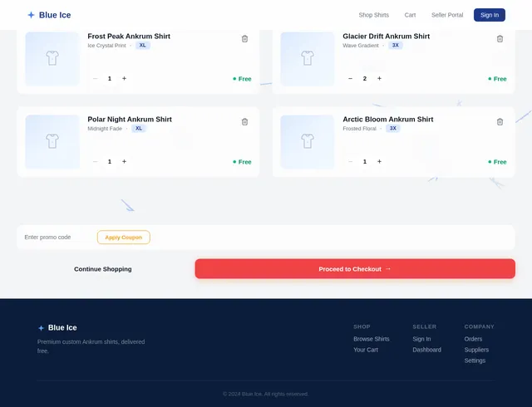Click Continue Shopping

(103, 269)
